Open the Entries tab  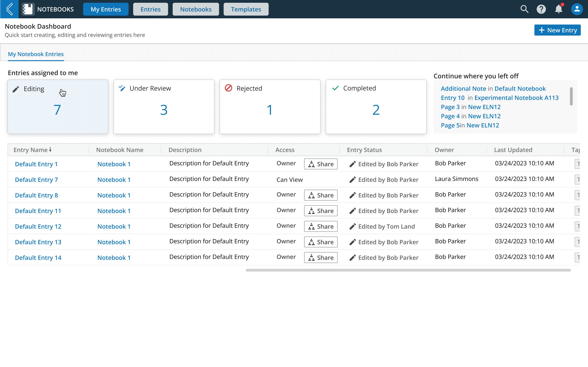[150, 9]
